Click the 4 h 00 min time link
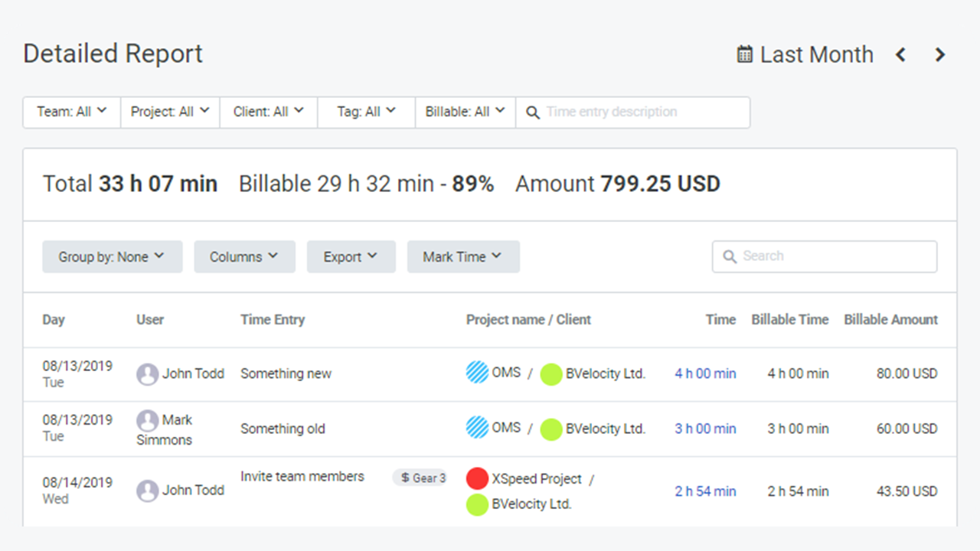Image resolution: width=980 pixels, height=551 pixels. [705, 374]
